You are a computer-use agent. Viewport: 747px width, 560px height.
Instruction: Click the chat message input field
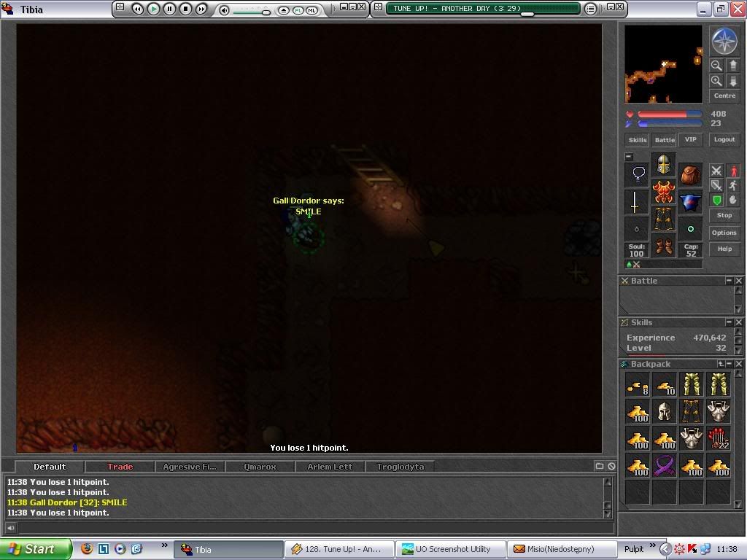click(315, 528)
